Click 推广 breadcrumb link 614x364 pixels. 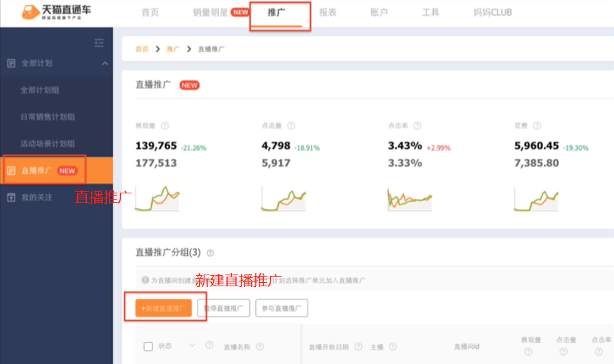pos(173,49)
